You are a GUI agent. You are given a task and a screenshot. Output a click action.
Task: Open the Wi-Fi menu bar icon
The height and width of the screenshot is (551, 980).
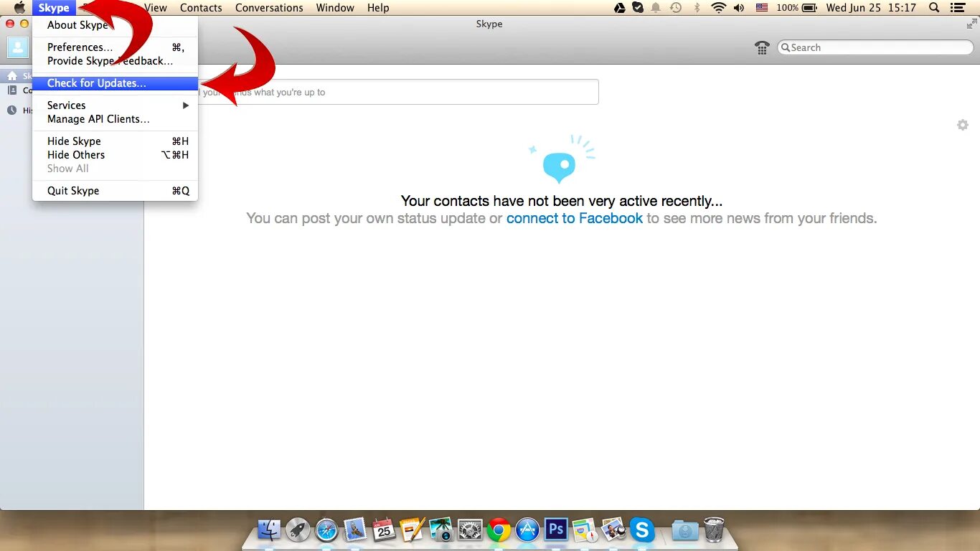tap(718, 8)
